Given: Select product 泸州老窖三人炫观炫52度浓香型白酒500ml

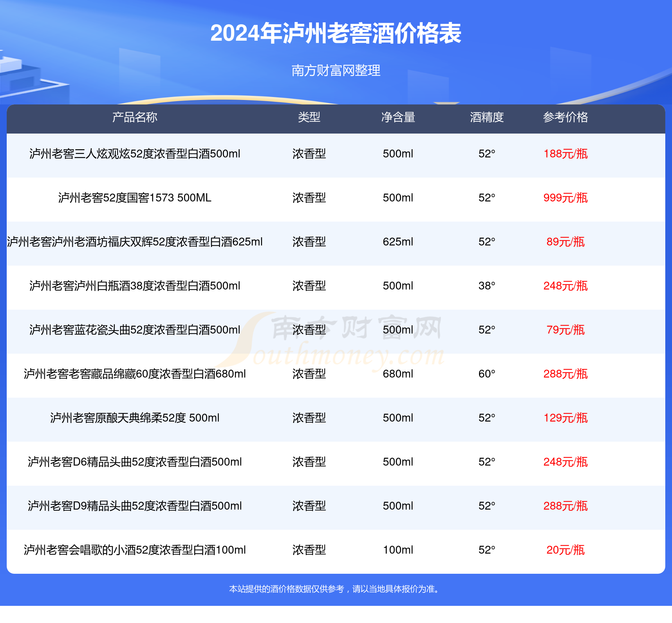Looking at the screenshot, I should (135, 154).
